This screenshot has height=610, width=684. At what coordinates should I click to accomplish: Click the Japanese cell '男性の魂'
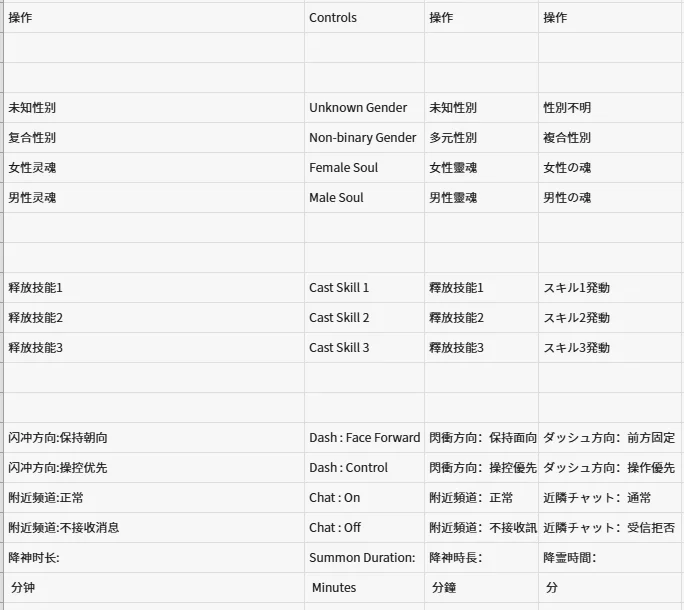[611, 198]
